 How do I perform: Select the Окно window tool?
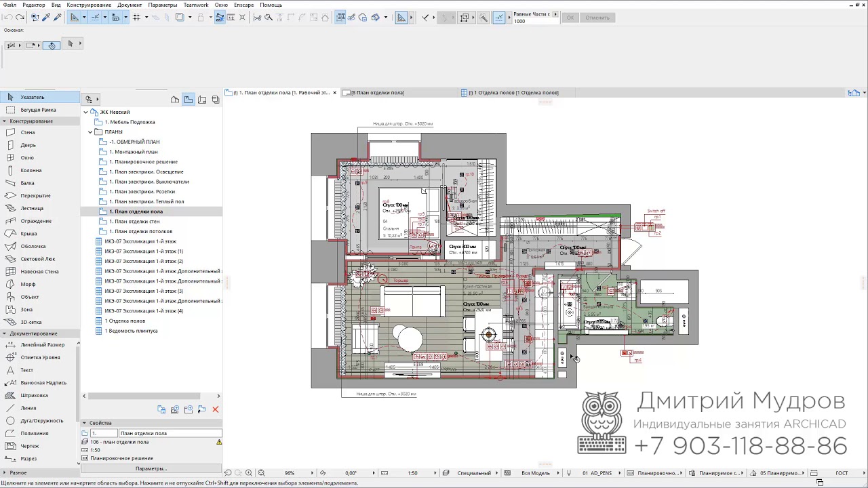[39, 158]
